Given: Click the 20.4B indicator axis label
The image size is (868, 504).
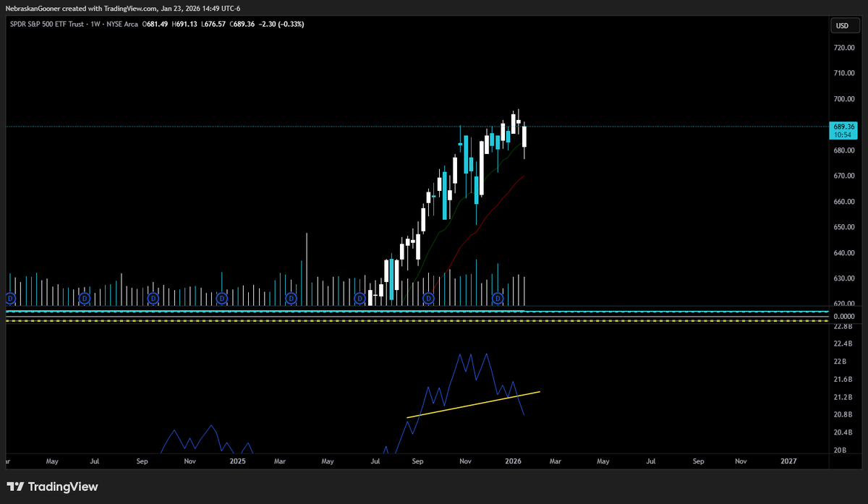Looking at the screenshot, I should 843,433.
